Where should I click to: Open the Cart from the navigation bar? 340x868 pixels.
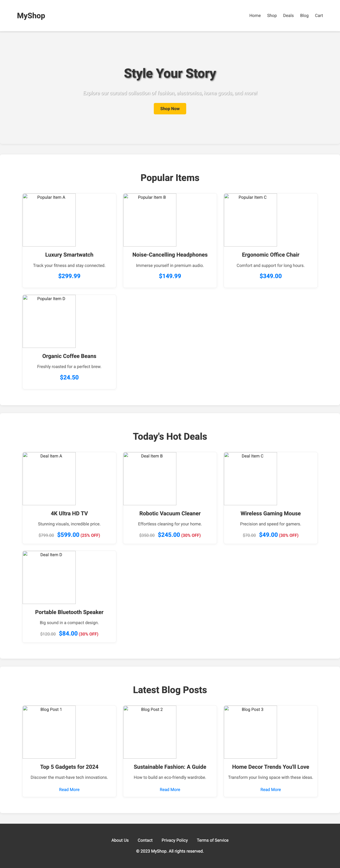318,15
